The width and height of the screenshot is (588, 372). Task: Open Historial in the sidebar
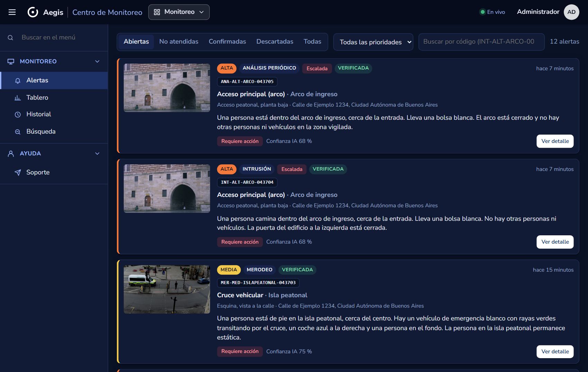54,114
